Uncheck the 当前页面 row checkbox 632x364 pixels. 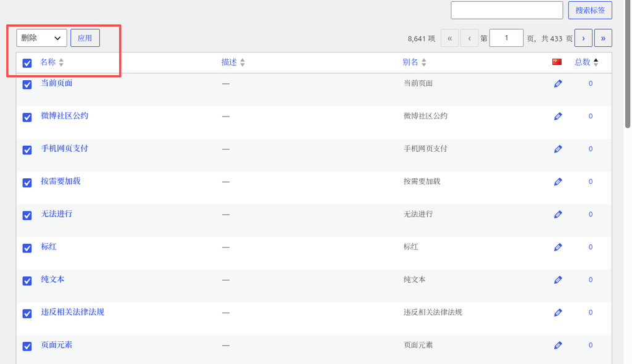[27, 85]
